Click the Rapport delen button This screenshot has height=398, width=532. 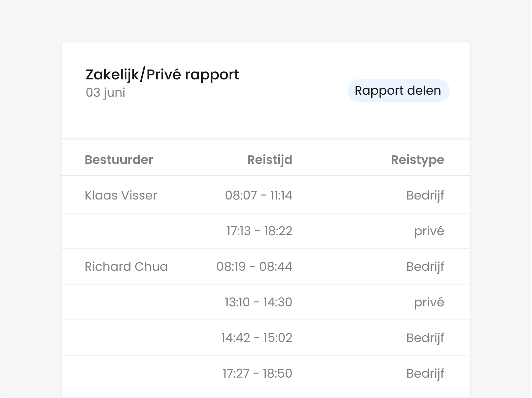(398, 91)
